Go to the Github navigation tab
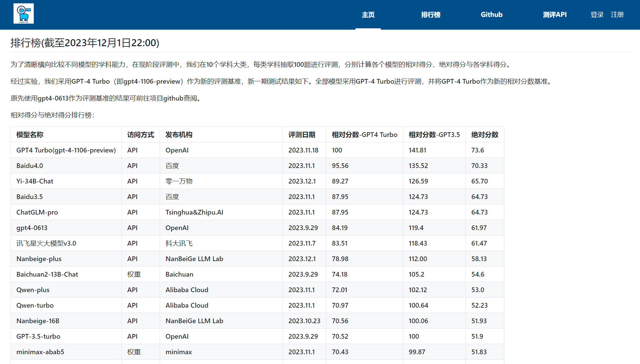This screenshot has width=640, height=364. pos(491,15)
